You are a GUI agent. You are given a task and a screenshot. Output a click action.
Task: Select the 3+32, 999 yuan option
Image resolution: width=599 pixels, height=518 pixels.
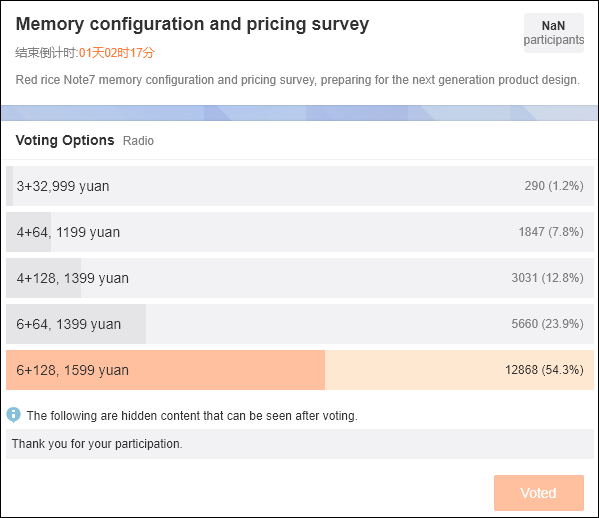[x=300, y=186]
